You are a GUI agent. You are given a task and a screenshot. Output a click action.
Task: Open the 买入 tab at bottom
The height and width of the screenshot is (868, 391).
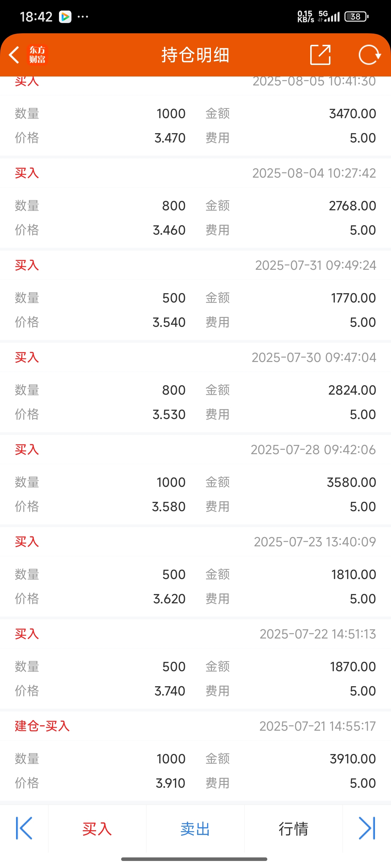tap(97, 829)
